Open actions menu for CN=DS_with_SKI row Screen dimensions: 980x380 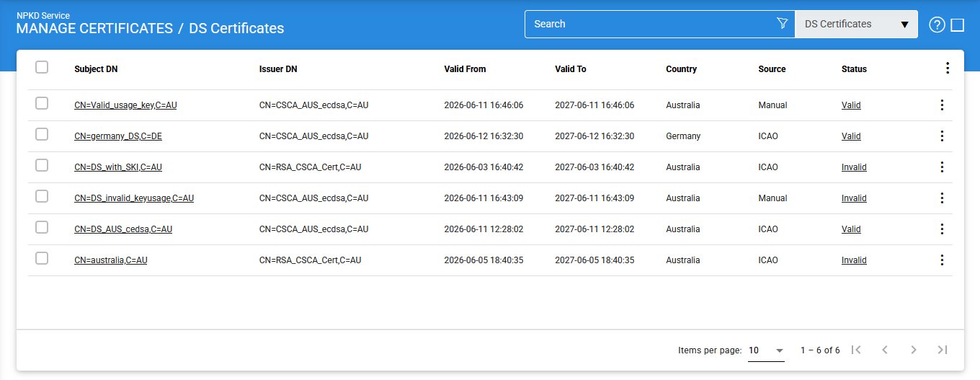coord(942,167)
